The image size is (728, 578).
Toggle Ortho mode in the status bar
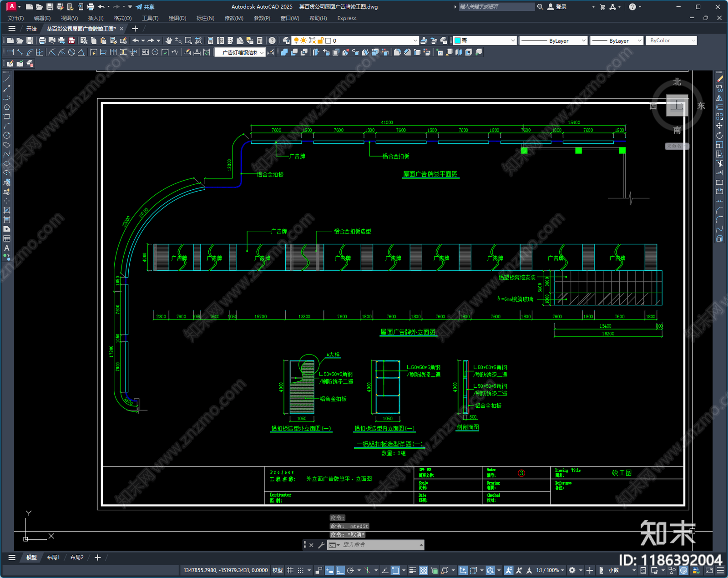[340, 570]
